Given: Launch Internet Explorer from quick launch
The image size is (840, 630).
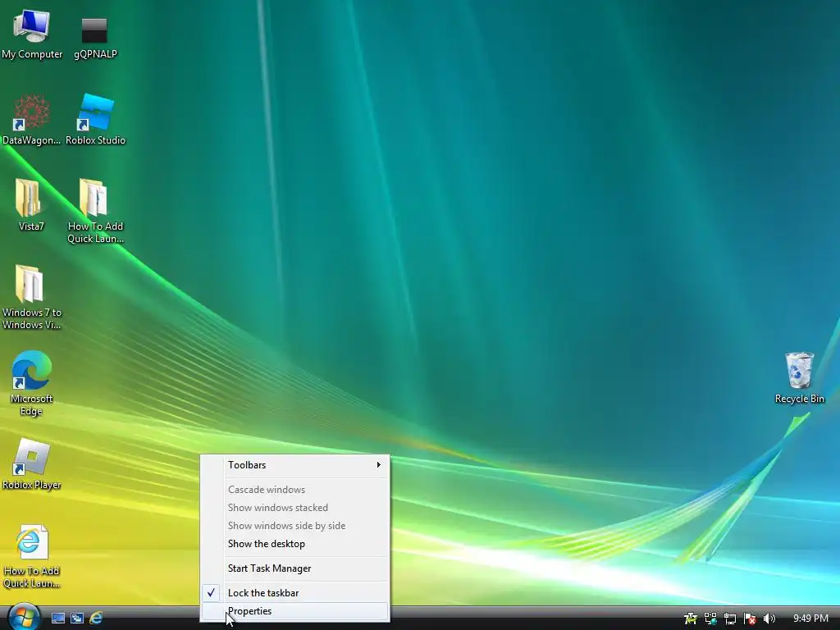Looking at the screenshot, I should click(x=96, y=619).
